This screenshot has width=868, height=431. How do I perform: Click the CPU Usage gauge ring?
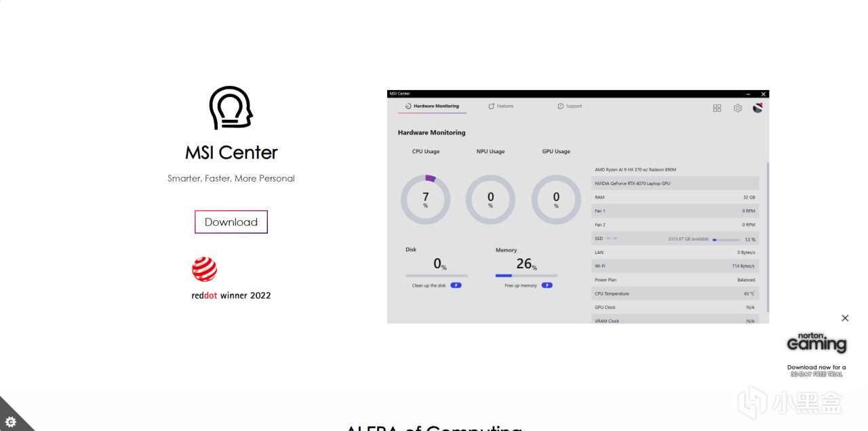coord(425,200)
